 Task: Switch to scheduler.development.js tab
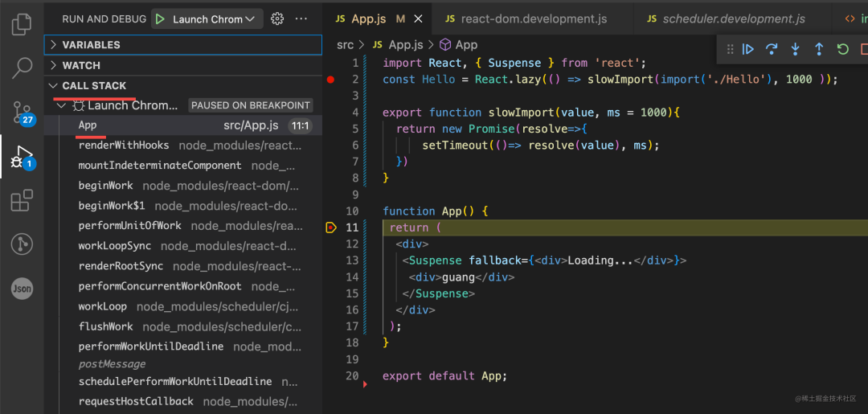(x=734, y=18)
